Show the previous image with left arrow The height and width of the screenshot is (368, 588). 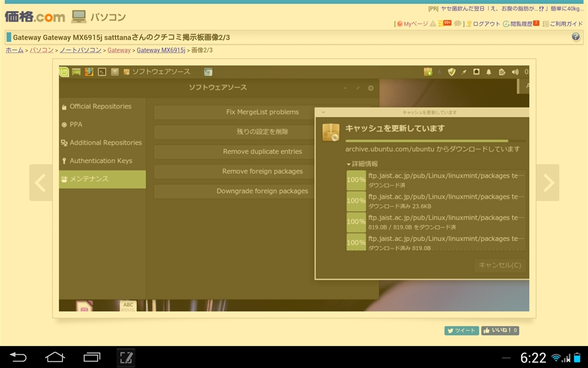pyautogui.click(x=41, y=182)
